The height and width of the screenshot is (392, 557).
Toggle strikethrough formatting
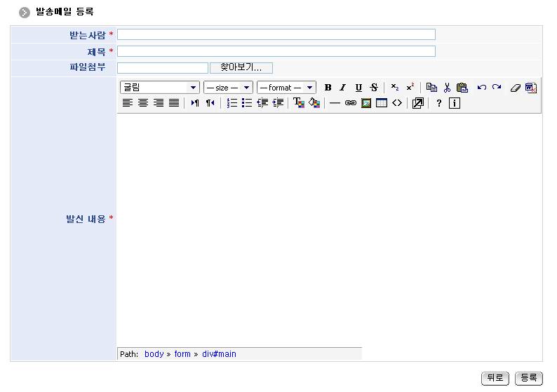click(x=374, y=88)
